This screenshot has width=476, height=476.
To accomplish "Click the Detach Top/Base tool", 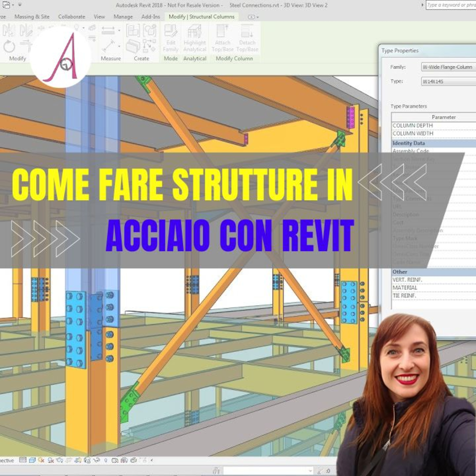I will (x=247, y=38).
